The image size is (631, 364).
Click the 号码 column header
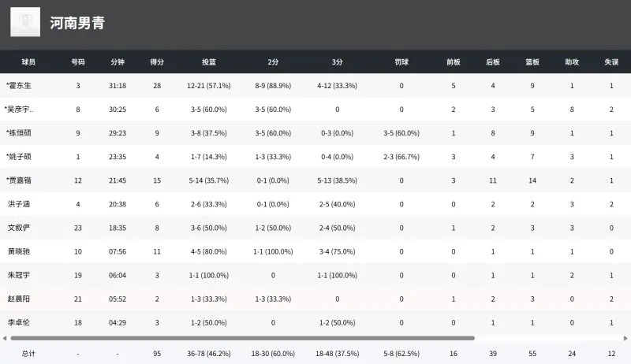point(78,62)
